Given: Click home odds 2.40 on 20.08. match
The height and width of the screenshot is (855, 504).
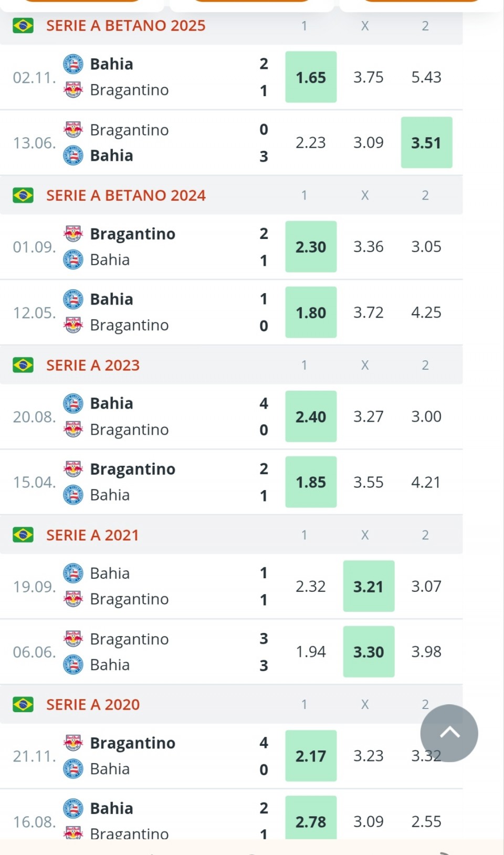Looking at the screenshot, I should [311, 416].
